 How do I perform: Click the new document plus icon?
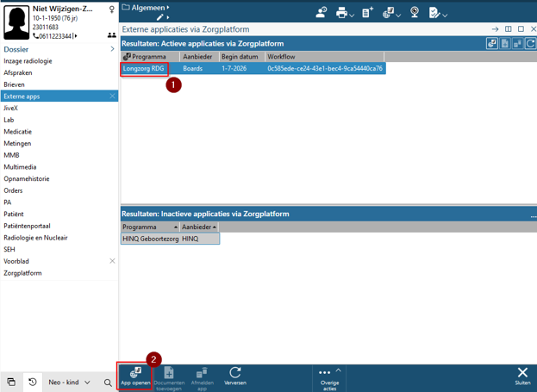click(367, 13)
